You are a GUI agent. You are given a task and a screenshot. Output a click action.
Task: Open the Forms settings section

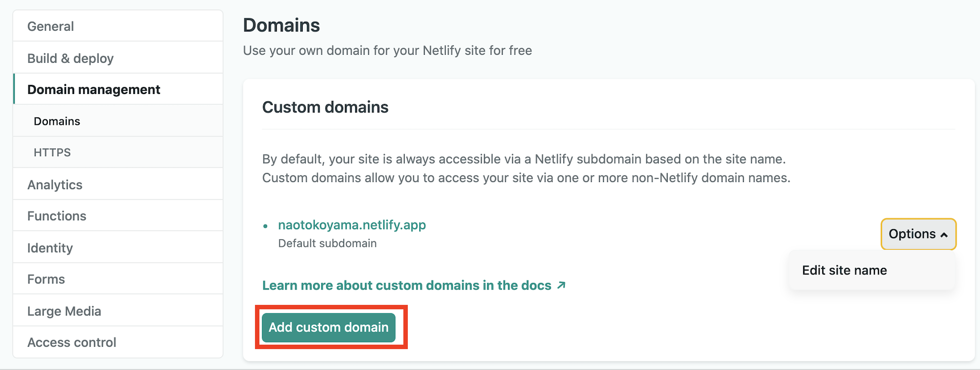tap(46, 279)
